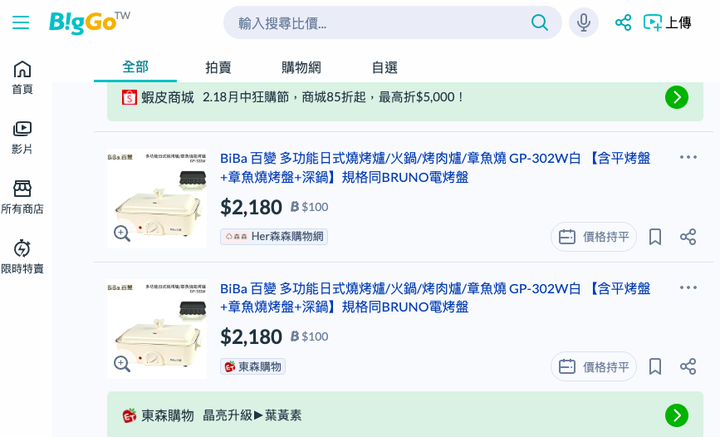Image resolution: width=720 pixels, height=437 pixels.
Task: Expand the 東森購物 promo banner arrow
Action: coord(677,415)
